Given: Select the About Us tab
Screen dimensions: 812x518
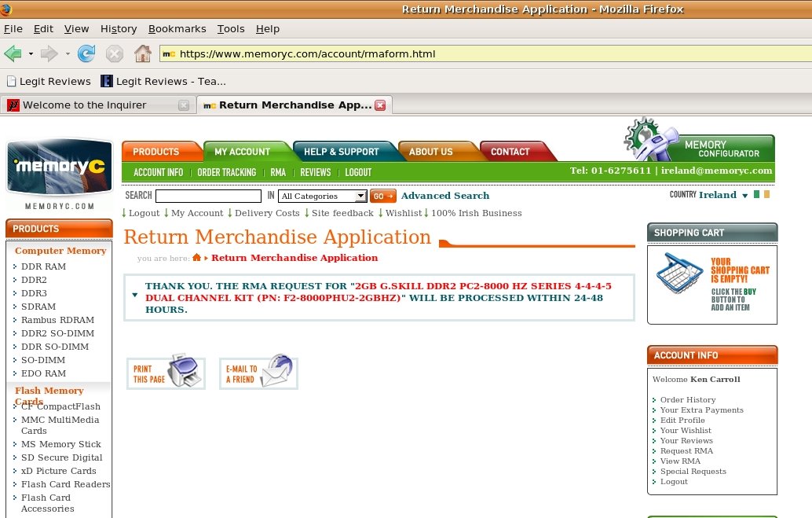Looking at the screenshot, I should click(435, 152).
